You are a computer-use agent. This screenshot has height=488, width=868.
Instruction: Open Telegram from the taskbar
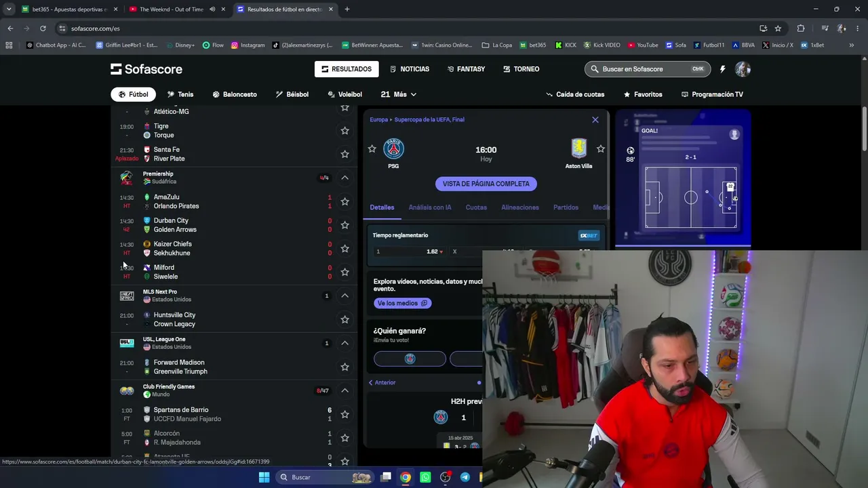[465, 477]
